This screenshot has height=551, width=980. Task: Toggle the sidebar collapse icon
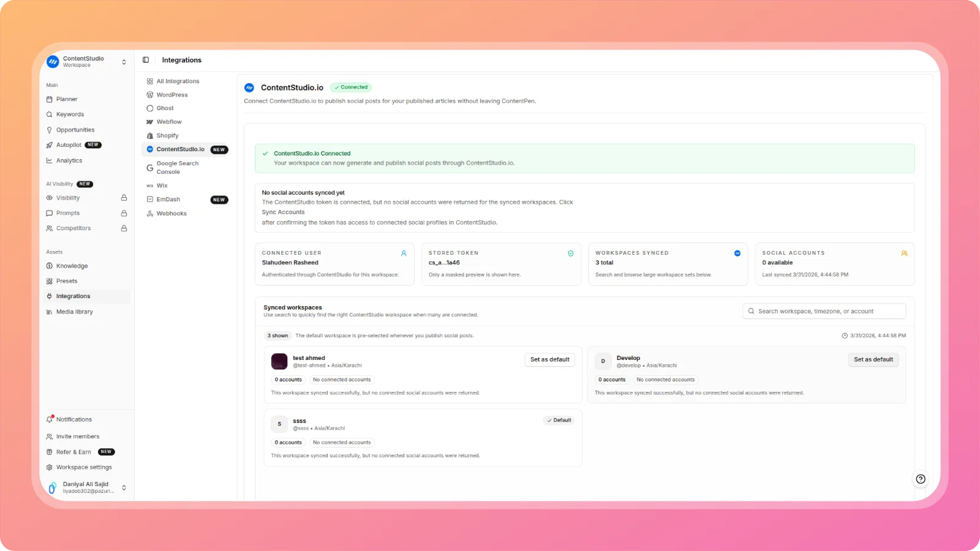point(146,60)
